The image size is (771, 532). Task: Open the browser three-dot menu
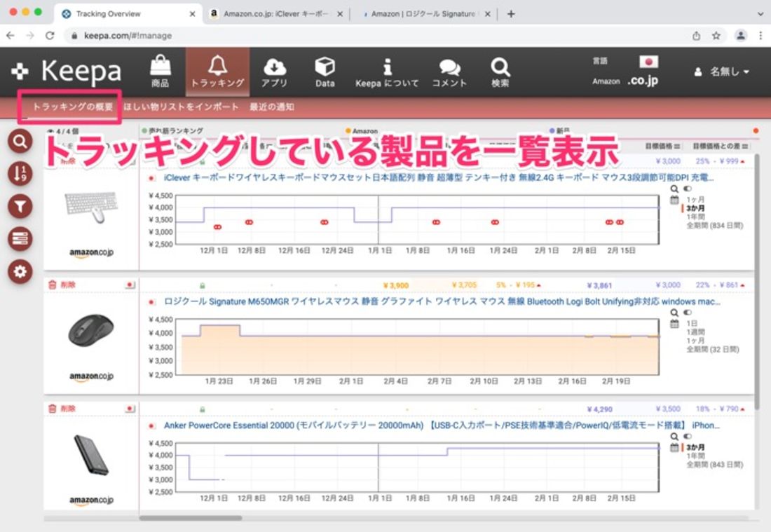(x=760, y=36)
